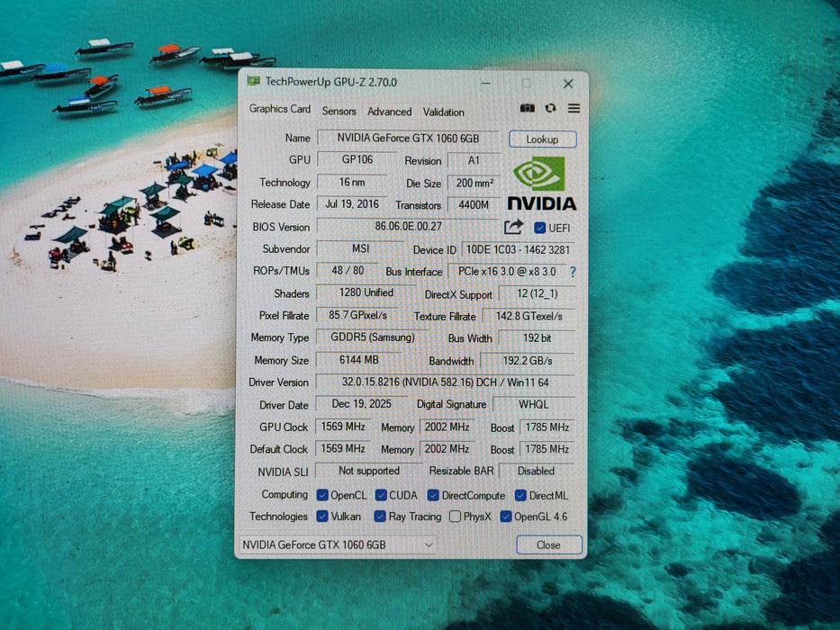This screenshot has width=840, height=630.
Task: Click the Bus Width value 192 bit
Action: tap(537, 338)
